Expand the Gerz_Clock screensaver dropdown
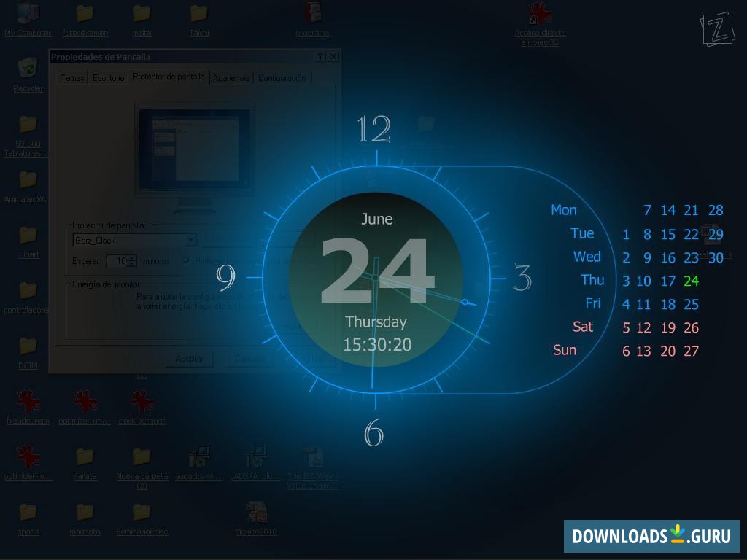Image resolution: width=747 pixels, height=560 pixels. [190, 240]
